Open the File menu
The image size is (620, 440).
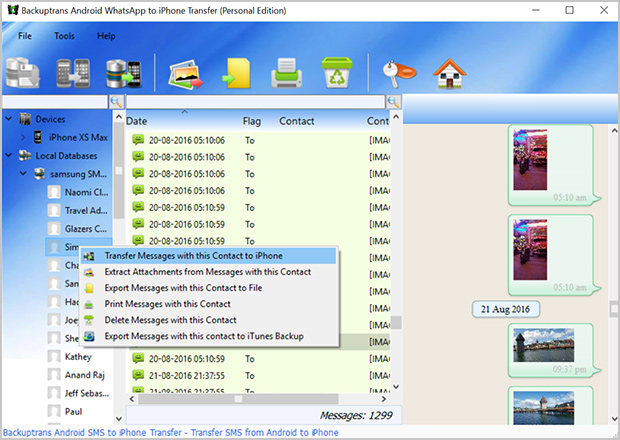(x=25, y=36)
